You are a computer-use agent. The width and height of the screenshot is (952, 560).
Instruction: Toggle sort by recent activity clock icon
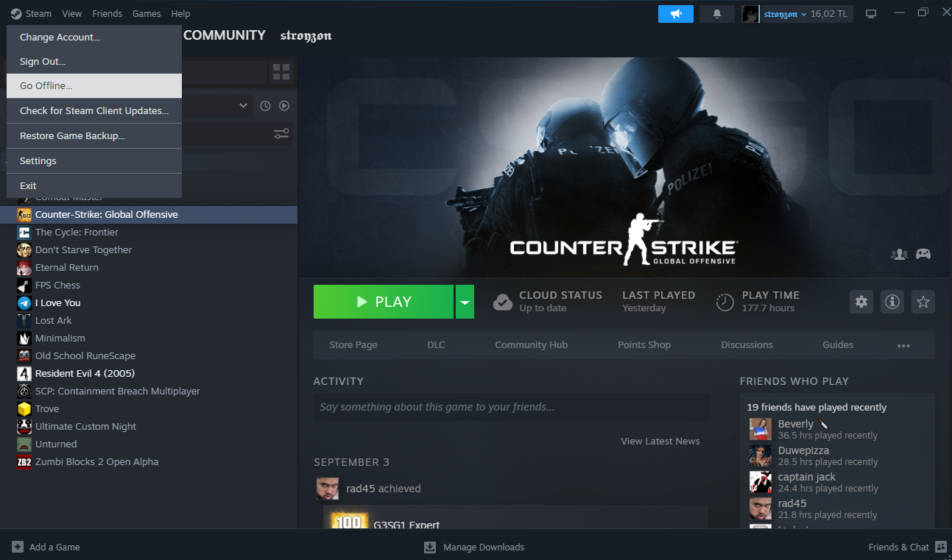(x=266, y=106)
